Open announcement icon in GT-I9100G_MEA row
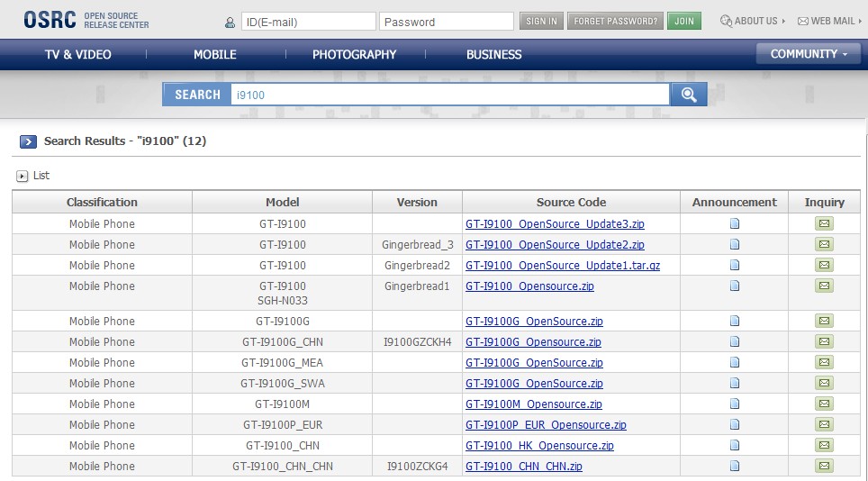The width and height of the screenshot is (868, 481). (735, 362)
